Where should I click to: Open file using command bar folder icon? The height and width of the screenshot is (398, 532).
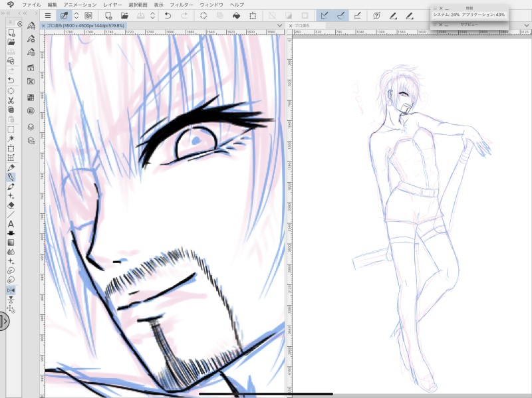point(124,15)
